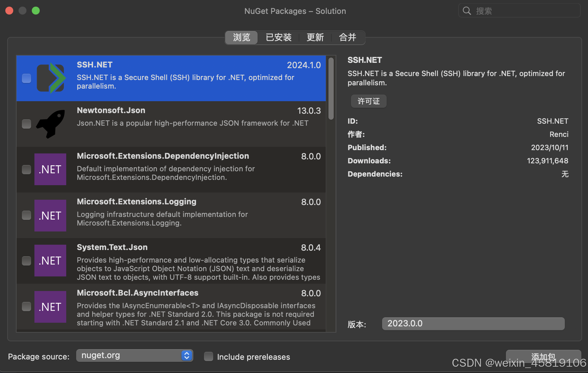Viewport: 588px width, 373px height.
Task: Click the .NET icon for Microsoft.Bcl.AsyncInterfaces
Action: point(50,307)
